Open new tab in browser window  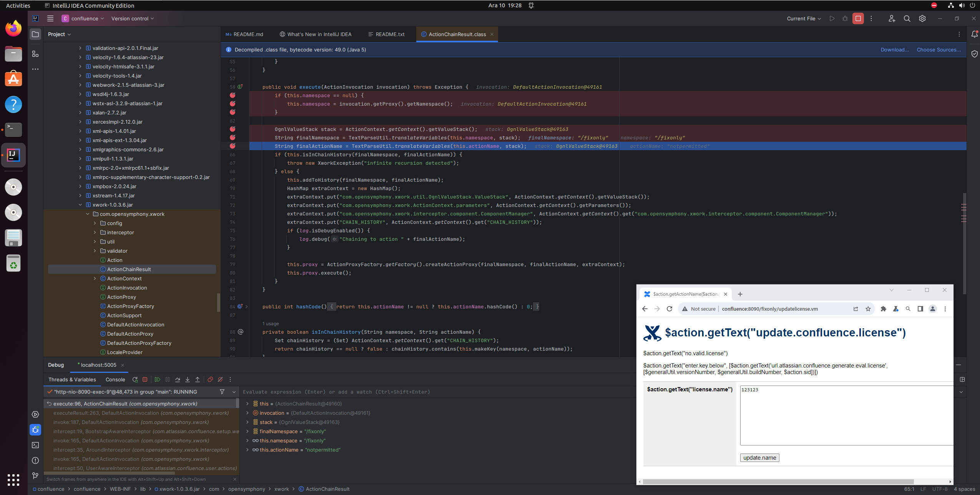click(x=740, y=294)
